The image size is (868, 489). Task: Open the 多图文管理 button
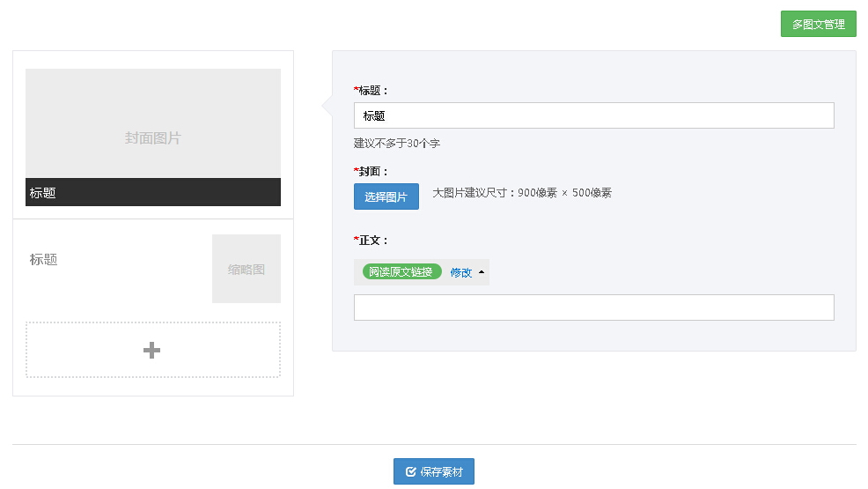coord(818,24)
